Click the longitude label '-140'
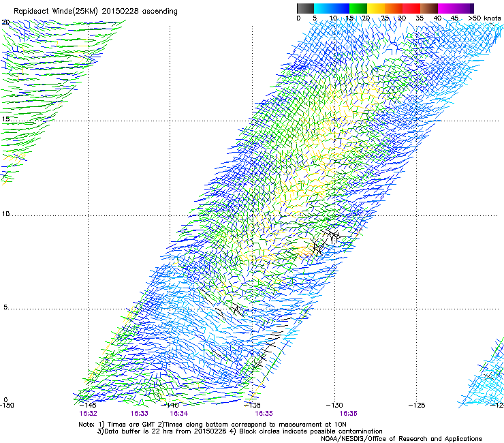The height and width of the screenshot is (443, 504). (170, 405)
